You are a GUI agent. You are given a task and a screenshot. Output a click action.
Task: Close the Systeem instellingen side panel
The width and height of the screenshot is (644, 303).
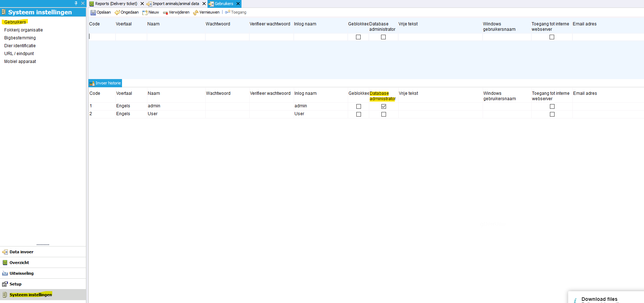83,3
